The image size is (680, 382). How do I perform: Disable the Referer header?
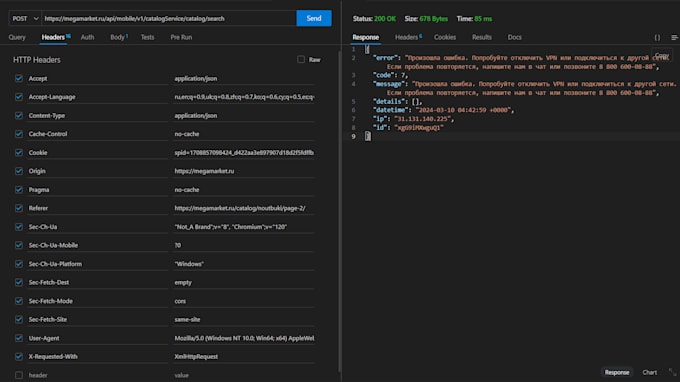[19, 208]
